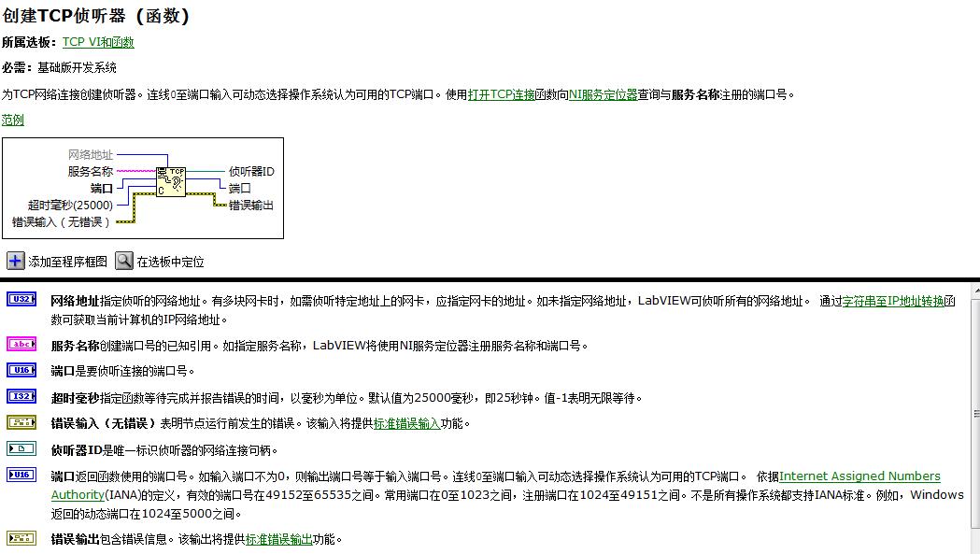Select the U32 网络地址 datatype icon
The width and height of the screenshot is (980, 554).
(x=21, y=301)
